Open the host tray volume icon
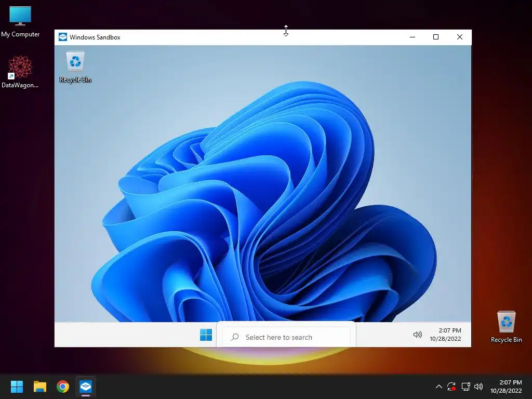Screen dimensions: 532x399 coord(478,387)
